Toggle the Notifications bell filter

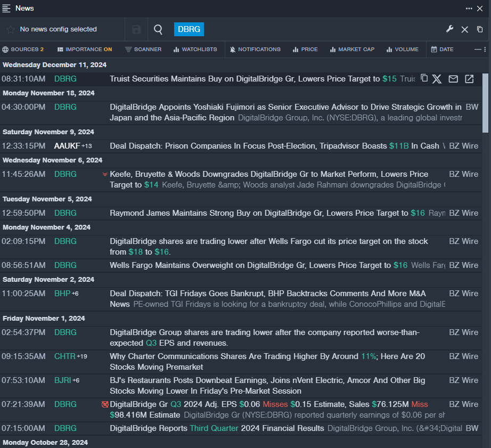point(255,49)
